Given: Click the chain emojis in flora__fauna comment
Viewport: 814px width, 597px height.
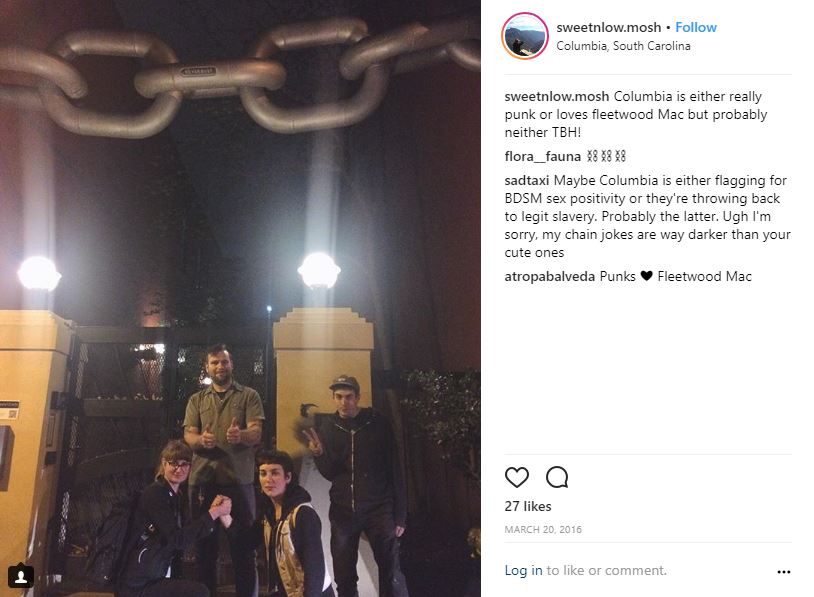Looking at the screenshot, I should click(606, 156).
